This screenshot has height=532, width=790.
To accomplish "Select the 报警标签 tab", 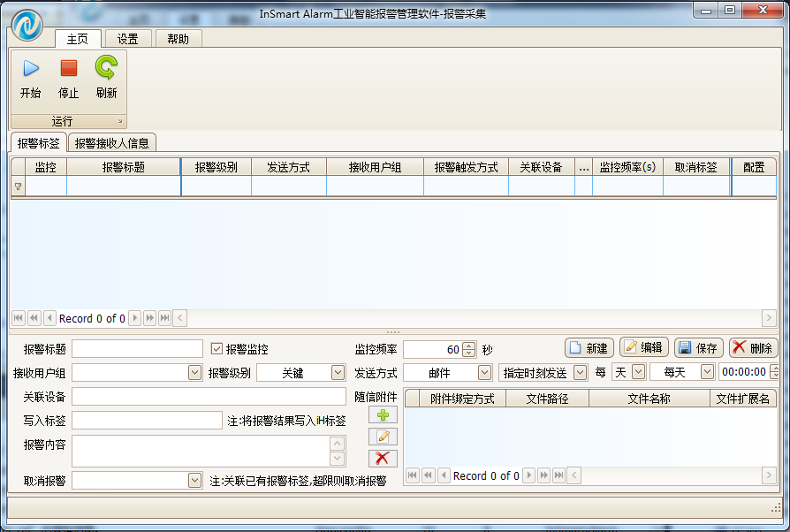I will point(38,143).
